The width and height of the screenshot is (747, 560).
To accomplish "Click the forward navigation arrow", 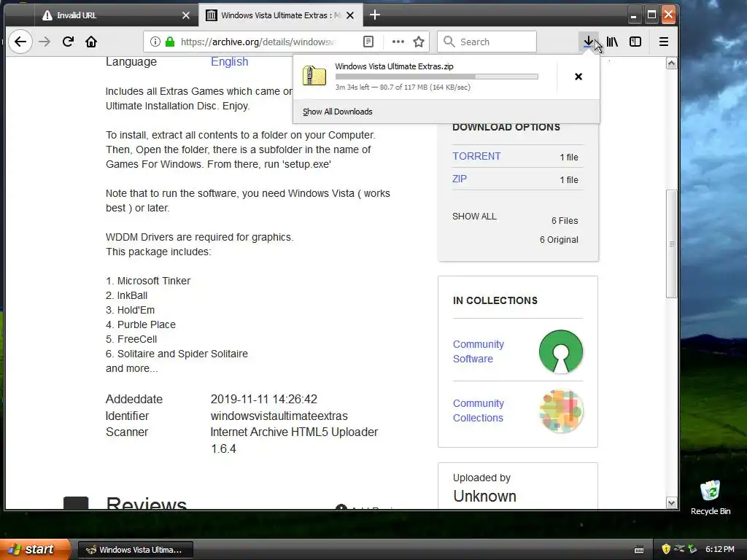I will [44, 42].
